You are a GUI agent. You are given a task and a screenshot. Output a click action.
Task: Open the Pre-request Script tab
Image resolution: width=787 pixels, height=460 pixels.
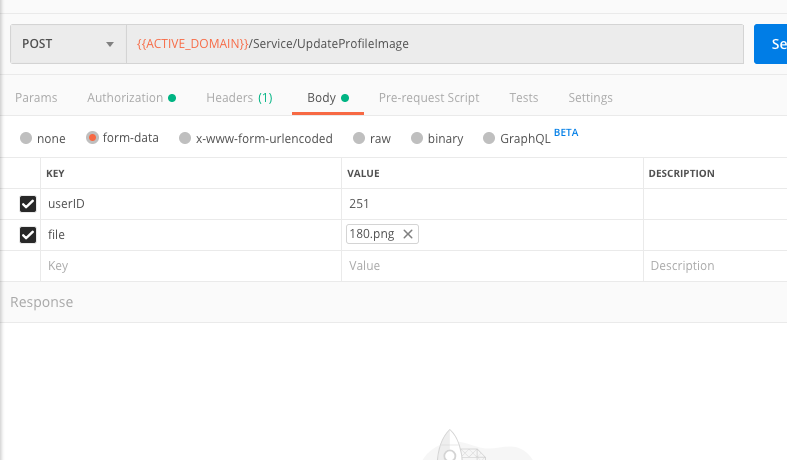(429, 97)
